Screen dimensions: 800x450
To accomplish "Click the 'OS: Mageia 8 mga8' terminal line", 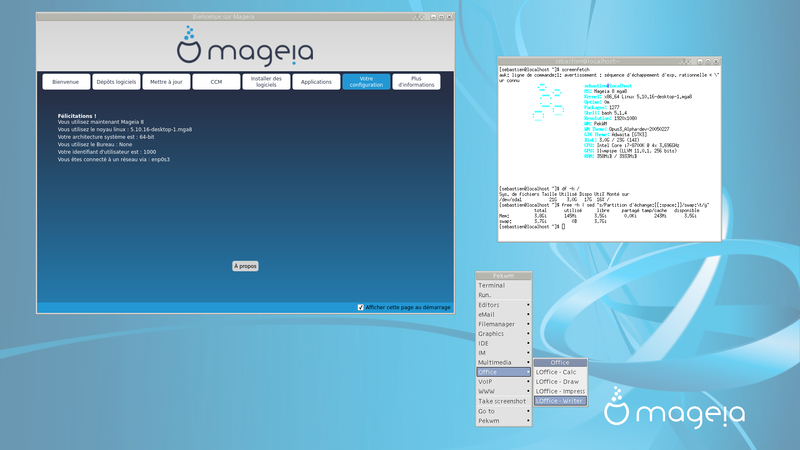I will coord(606,91).
